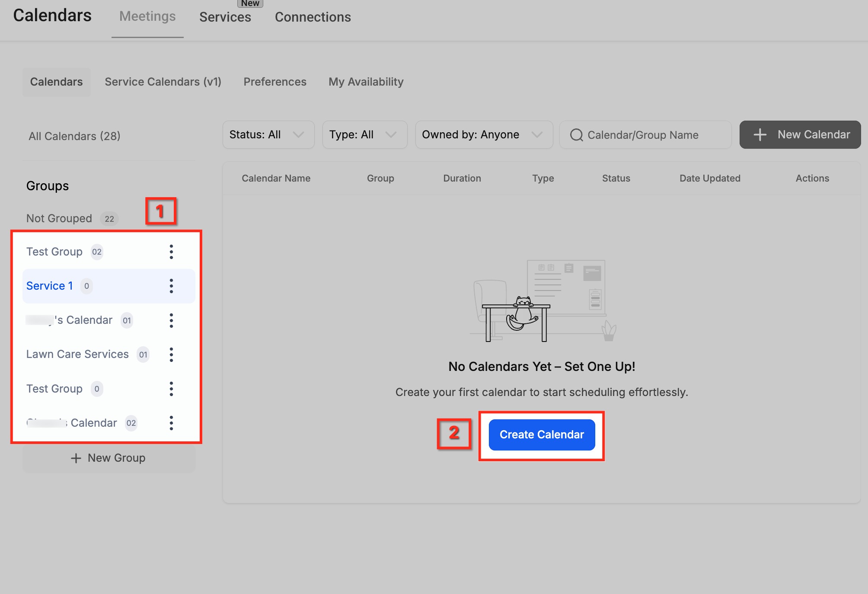
Task: Open three-dot menu for Lawn Care Services
Action: [171, 354]
